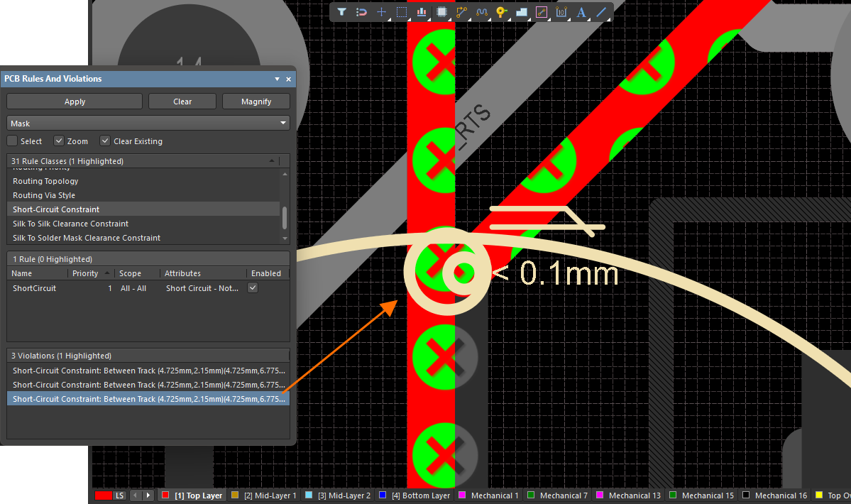This screenshot has width=851, height=504.
Task: Select Silk To Solder Mask Clearance Constraint
Action: [x=144, y=238]
